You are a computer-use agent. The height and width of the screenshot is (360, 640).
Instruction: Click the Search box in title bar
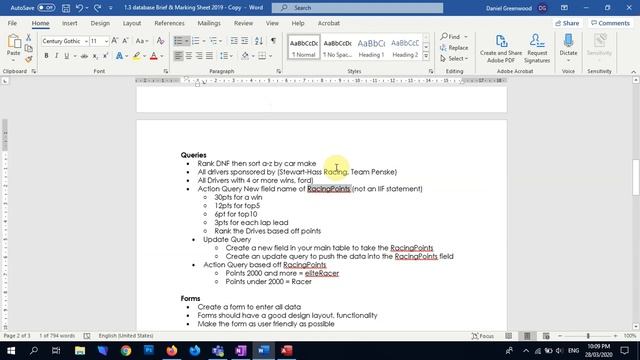(x=358, y=8)
